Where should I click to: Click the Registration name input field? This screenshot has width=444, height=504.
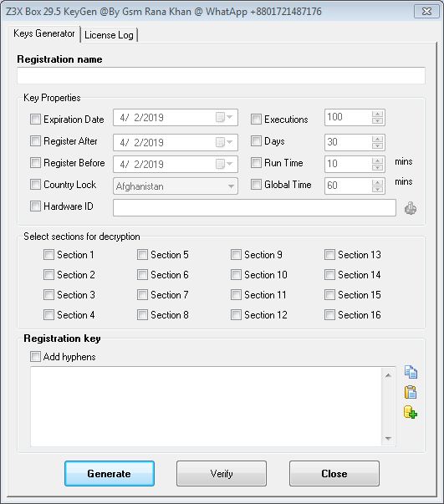pos(222,75)
